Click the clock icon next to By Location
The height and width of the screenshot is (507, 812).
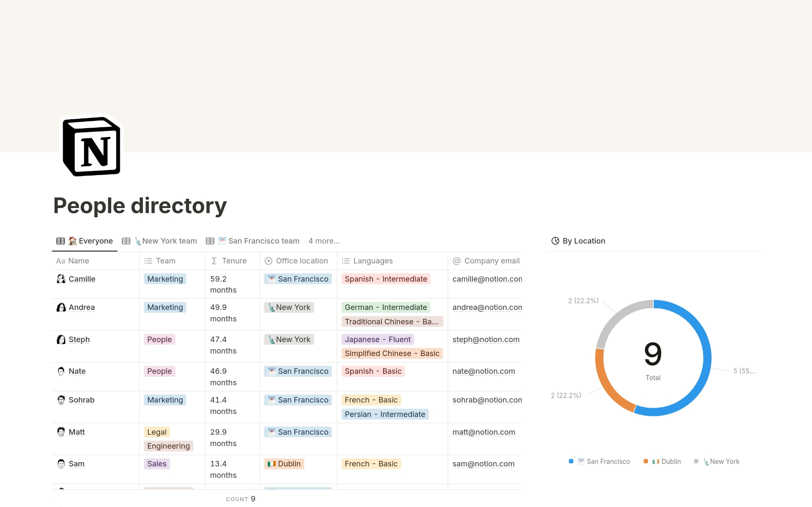(x=555, y=241)
